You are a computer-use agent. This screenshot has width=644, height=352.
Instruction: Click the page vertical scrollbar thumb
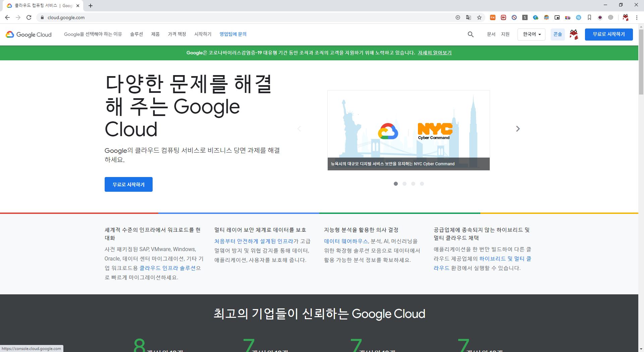[641, 62]
